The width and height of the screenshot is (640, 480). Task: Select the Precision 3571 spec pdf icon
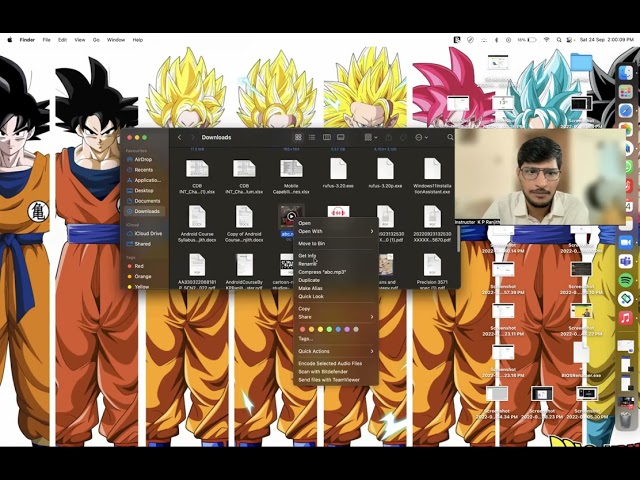point(432,264)
